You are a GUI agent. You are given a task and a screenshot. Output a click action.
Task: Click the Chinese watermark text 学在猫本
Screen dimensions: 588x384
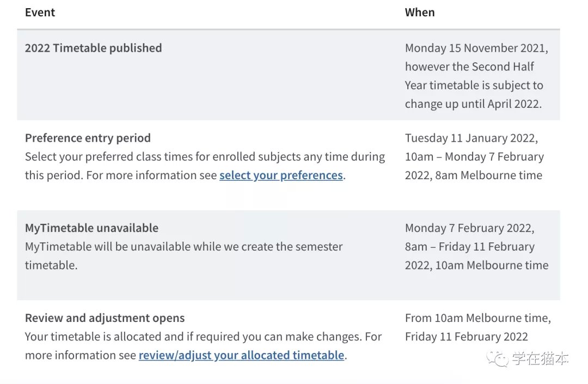coord(541,359)
